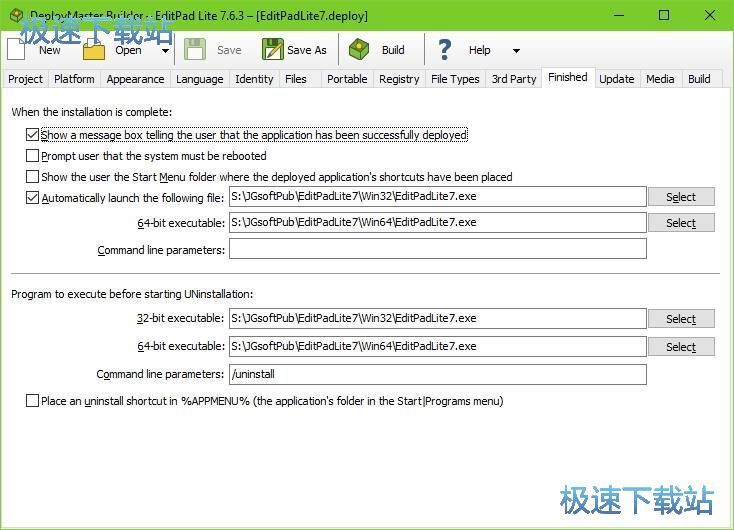Maximize the DeployMaster Builder window

(x=664, y=15)
